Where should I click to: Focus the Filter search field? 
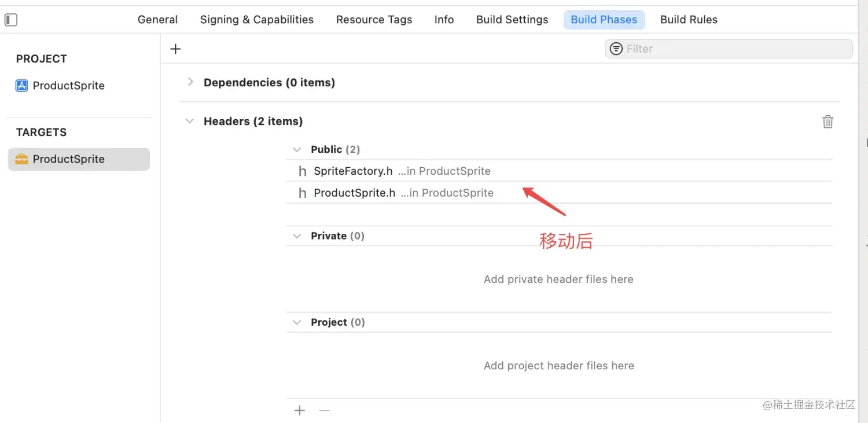729,49
